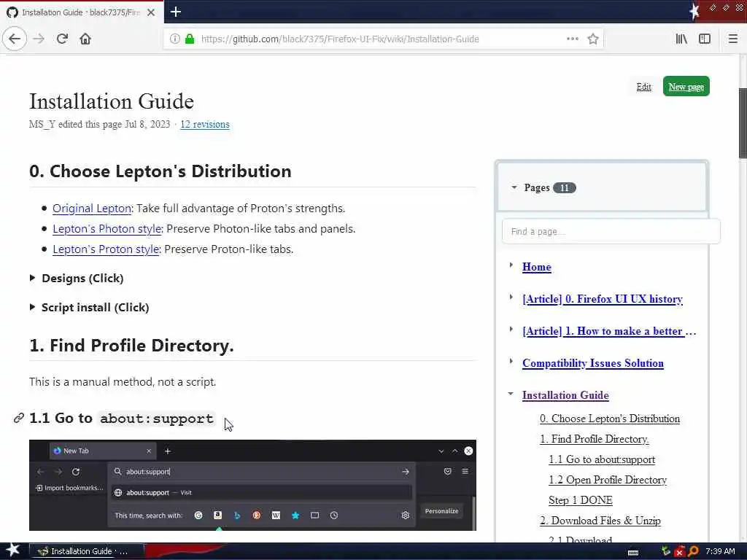This screenshot has width=747, height=560.
Task: Click the anchor link icon beside 1.1 heading
Action: (x=18, y=418)
